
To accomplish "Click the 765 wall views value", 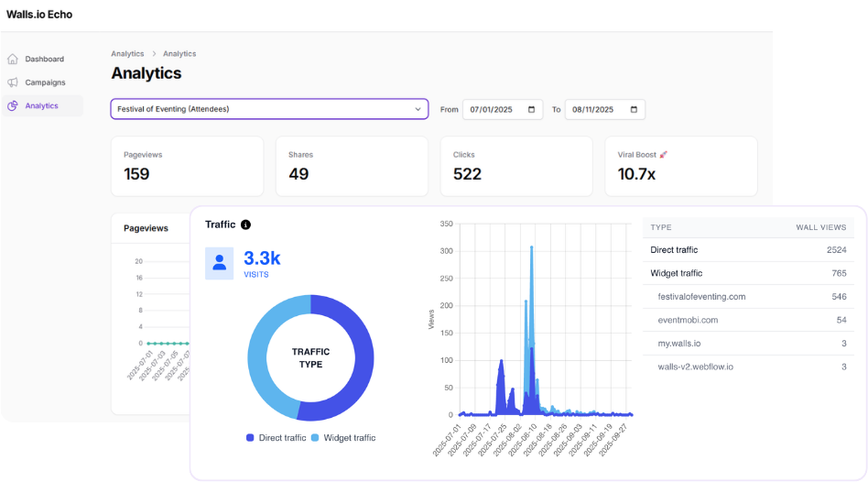I will point(840,273).
